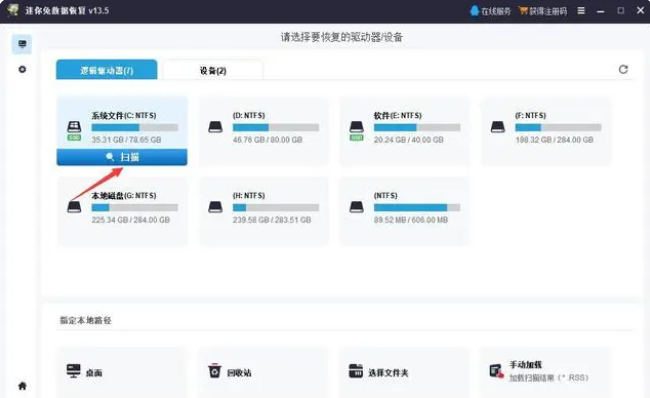
Task: Open the hamburger menu in title bar
Action: [x=581, y=11]
